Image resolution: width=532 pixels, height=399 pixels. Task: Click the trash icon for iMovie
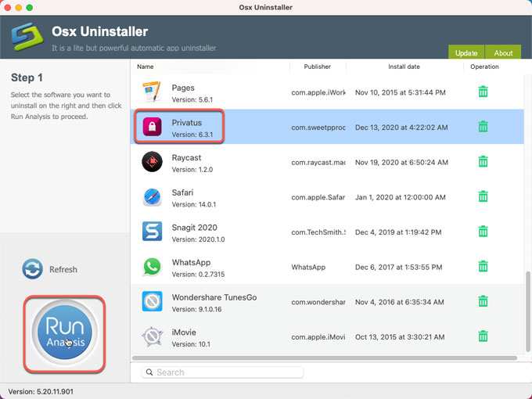(x=483, y=336)
